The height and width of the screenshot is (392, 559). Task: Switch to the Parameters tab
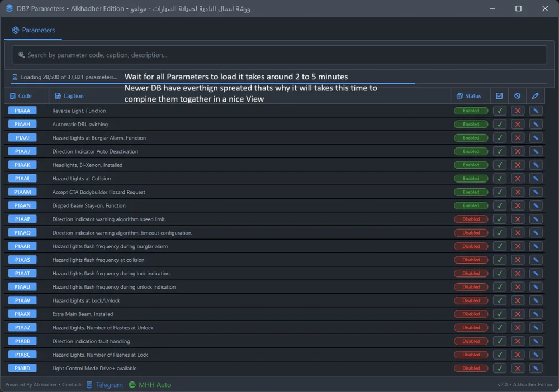click(34, 30)
